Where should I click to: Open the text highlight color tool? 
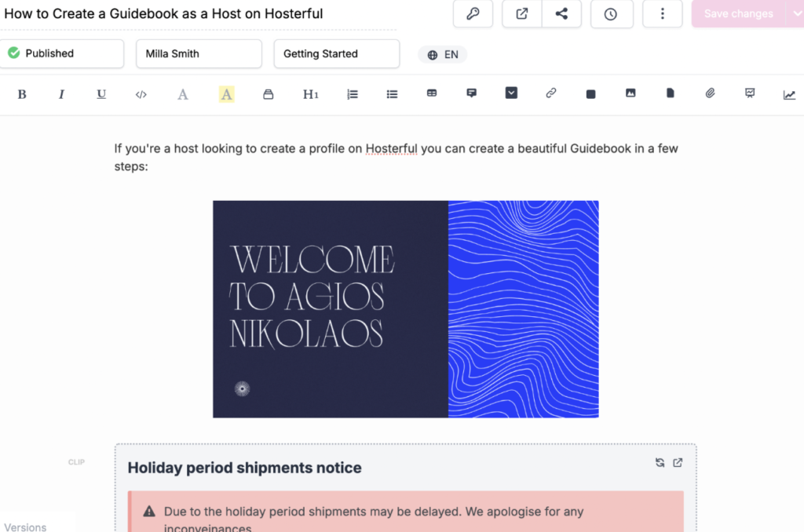226,93
